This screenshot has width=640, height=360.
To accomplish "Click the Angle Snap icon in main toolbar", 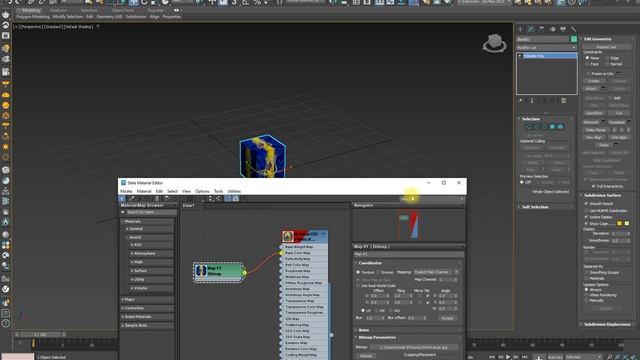I will coord(246,2).
